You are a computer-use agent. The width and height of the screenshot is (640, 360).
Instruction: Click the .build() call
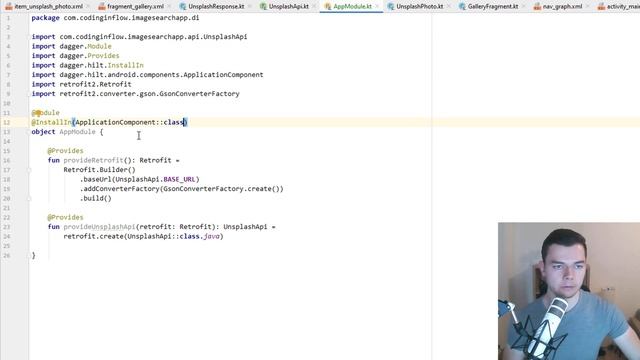[96, 198]
